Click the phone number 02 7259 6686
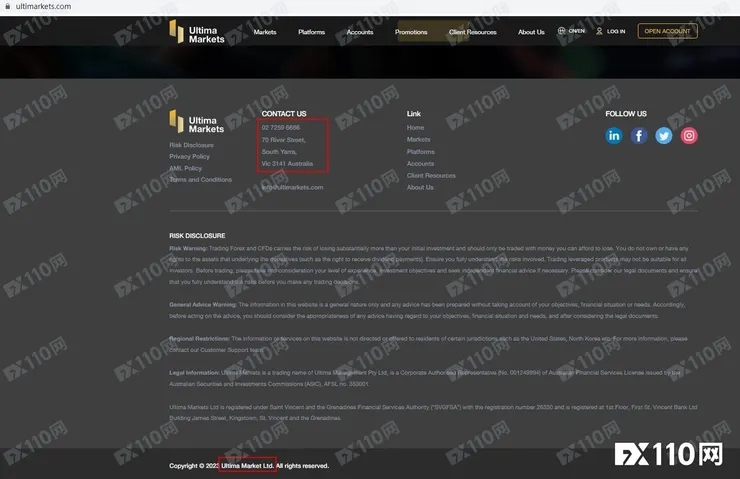Viewport: 740px width, 479px height. pos(281,127)
